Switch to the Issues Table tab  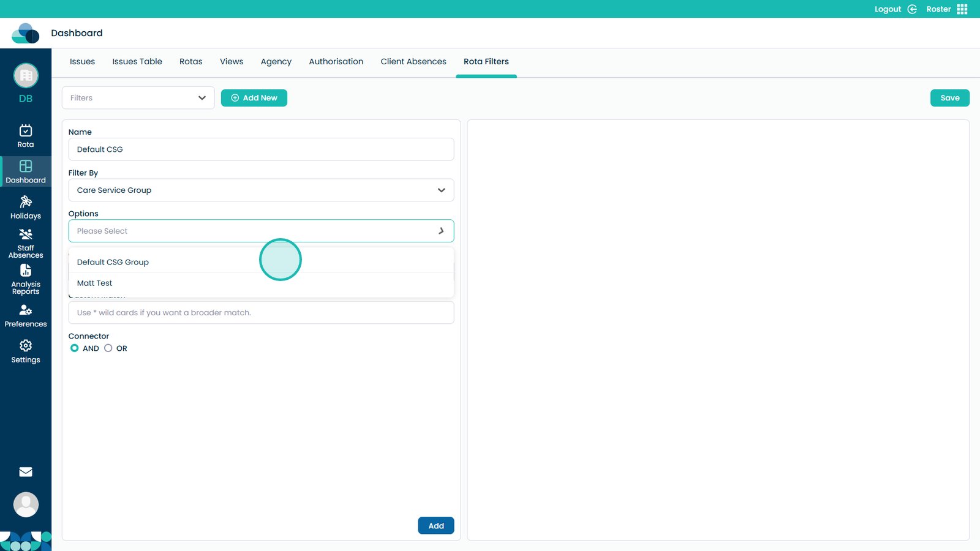click(x=137, y=62)
